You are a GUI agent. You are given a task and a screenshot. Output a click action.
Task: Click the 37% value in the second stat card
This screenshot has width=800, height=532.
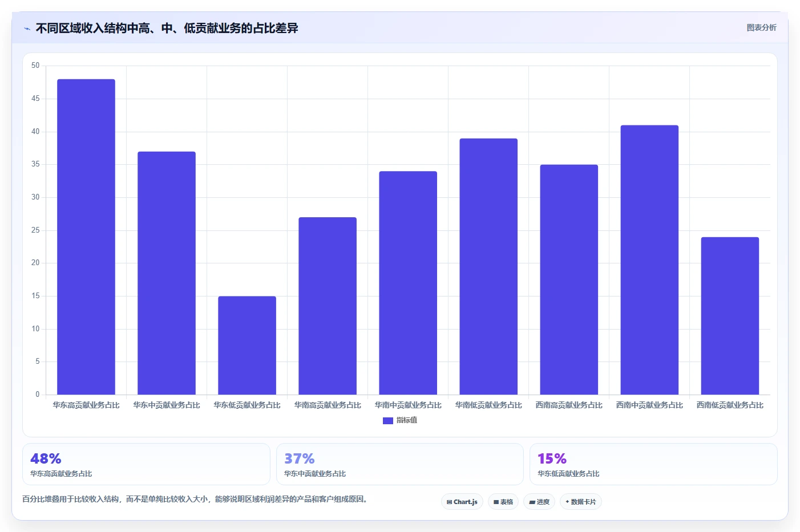(300, 459)
